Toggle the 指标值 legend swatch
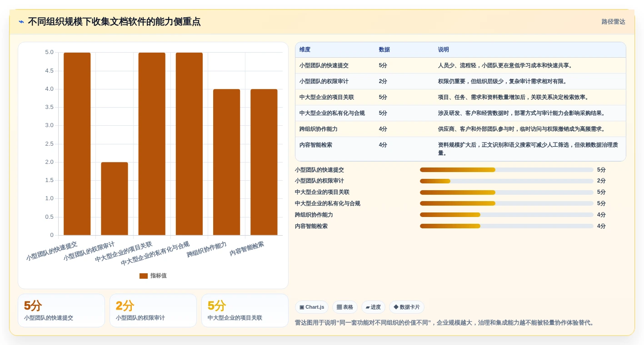The image size is (644, 345). (x=144, y=276)
